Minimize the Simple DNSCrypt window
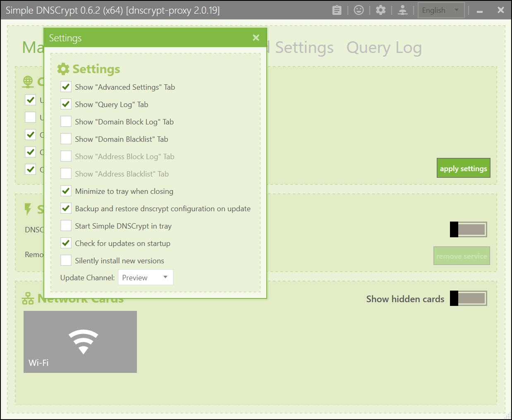Image resolution: width=512 pixels, height=420 pixels. coord(480,11)
